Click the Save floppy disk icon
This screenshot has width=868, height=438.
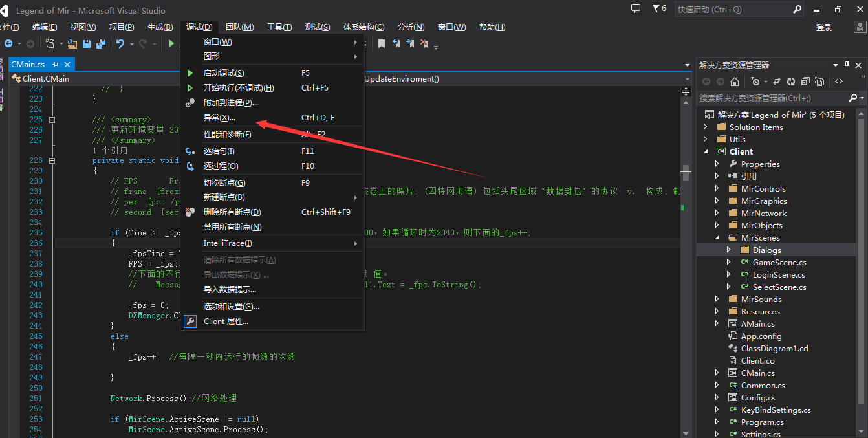coord(87,43)
